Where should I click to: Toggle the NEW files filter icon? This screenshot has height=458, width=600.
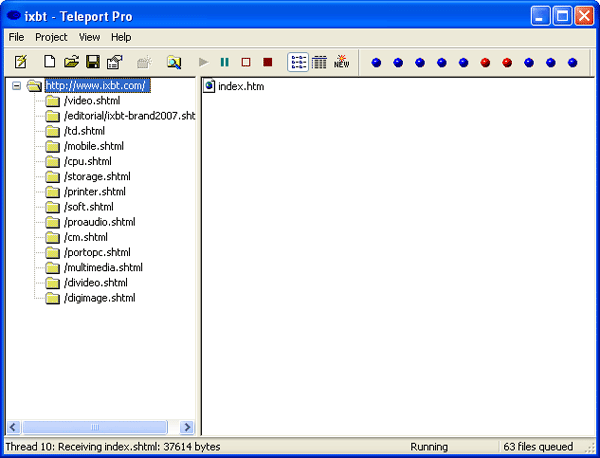pyautogui.click(x=341, y=62)
